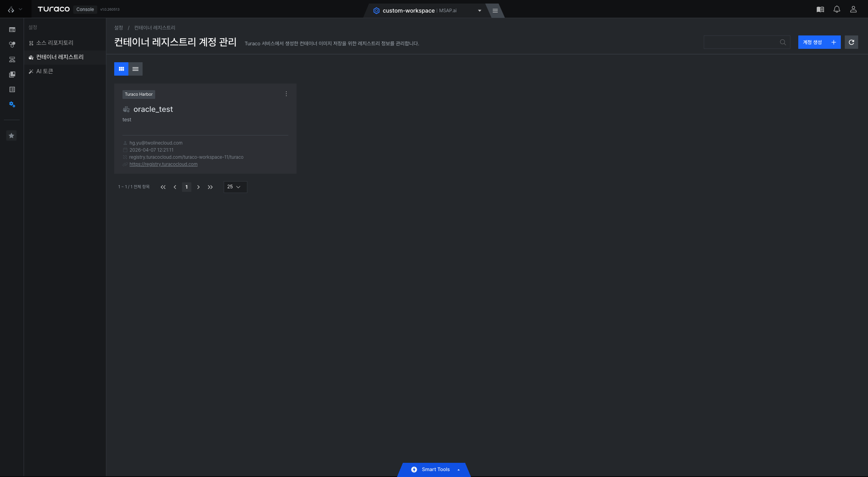The width and height of the screenshot is (868, 477).
Task: Open the documentation book icon
Action: pyautogui.click(x=820, y=9)
